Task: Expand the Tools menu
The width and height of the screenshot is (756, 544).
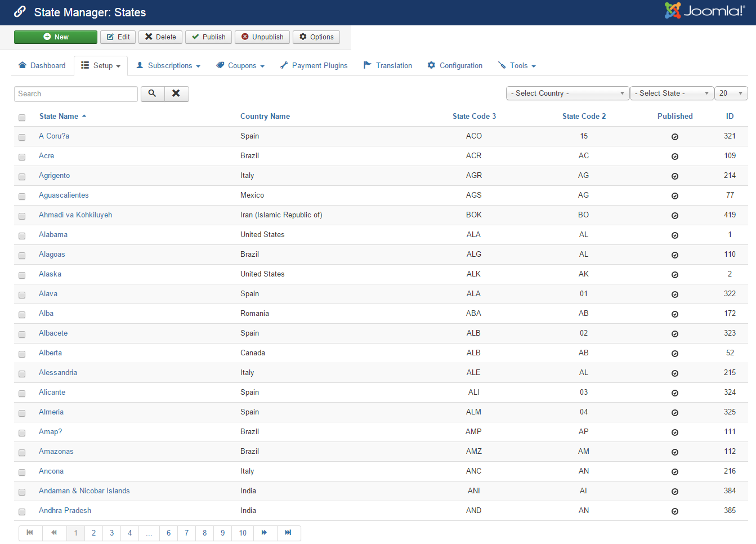Action: point(517,66)
